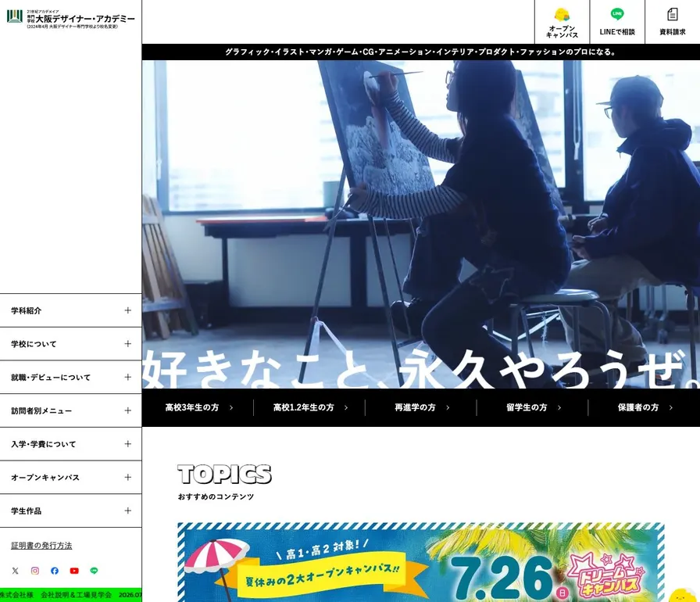Click the 資料請求 document icon
700x602 pixels.
point(673,14)
